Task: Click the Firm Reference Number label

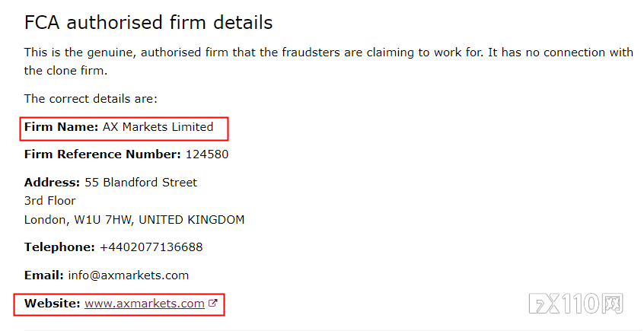Action: 102,154
